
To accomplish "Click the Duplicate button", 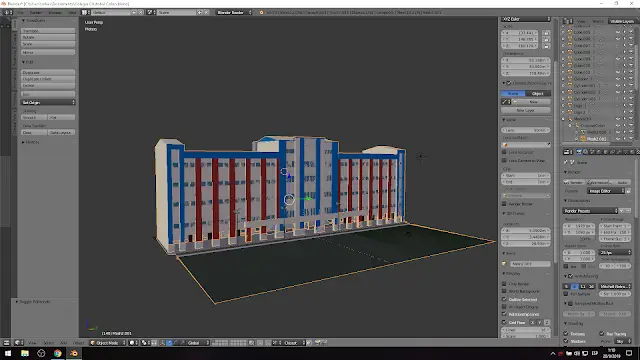I will click(x=48, y=72).
